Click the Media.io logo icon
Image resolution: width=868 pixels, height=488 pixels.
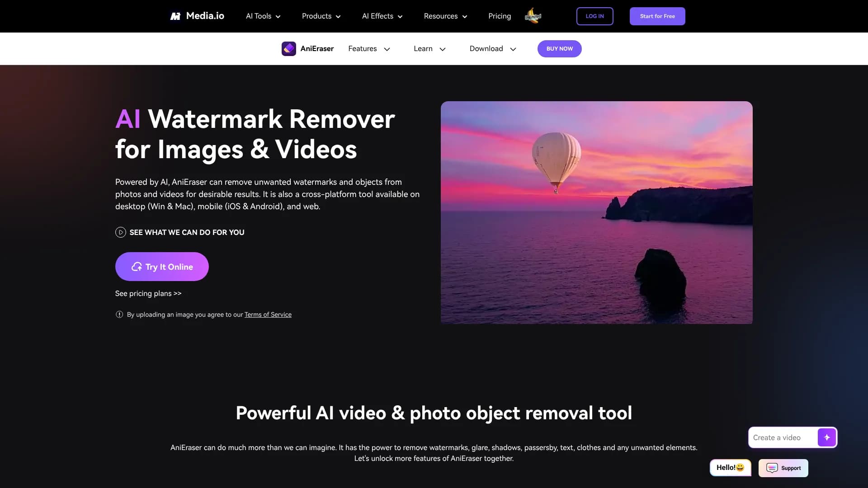click(176, 16)
